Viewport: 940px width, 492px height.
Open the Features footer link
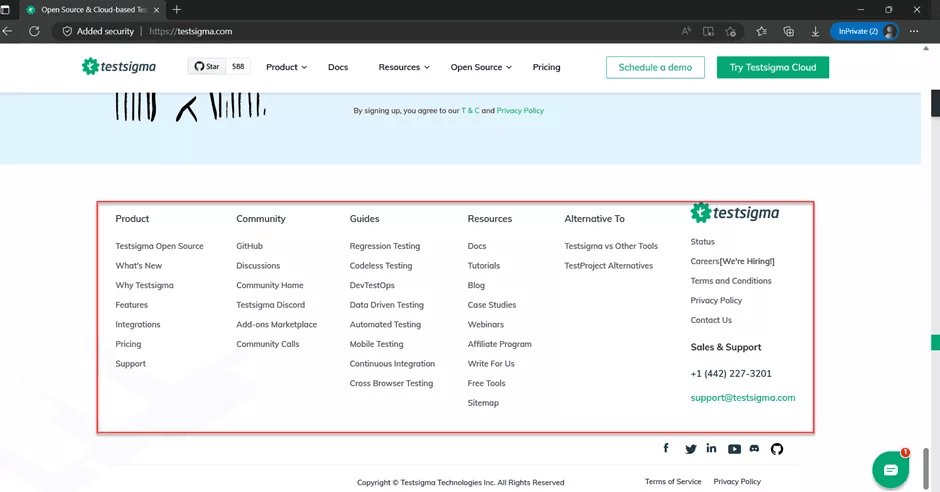(131, 304)
